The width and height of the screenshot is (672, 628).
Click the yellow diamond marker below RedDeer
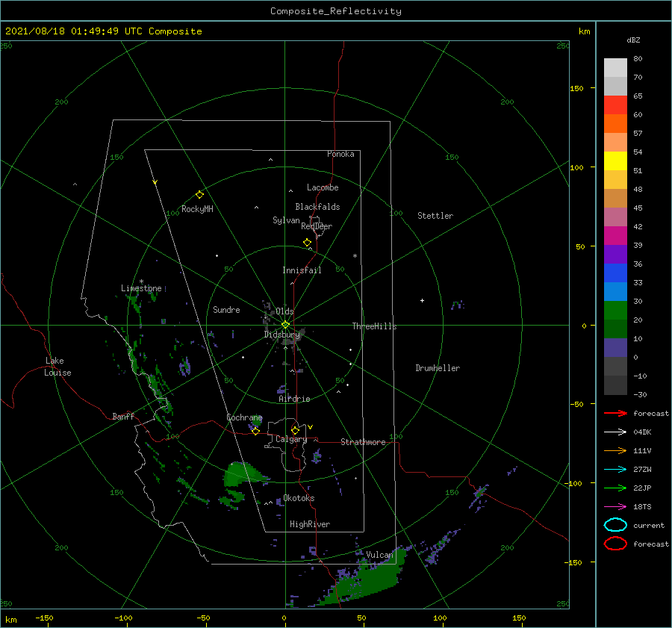[307, 243]
